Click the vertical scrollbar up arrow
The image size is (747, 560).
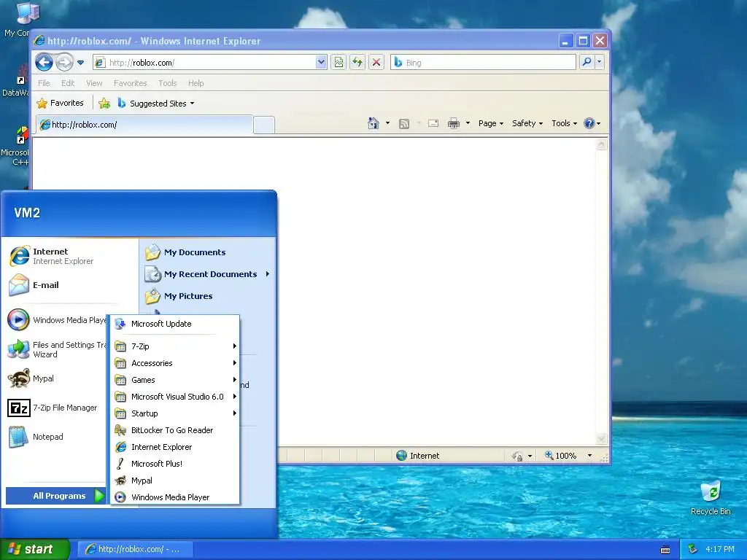coord(602,144)
